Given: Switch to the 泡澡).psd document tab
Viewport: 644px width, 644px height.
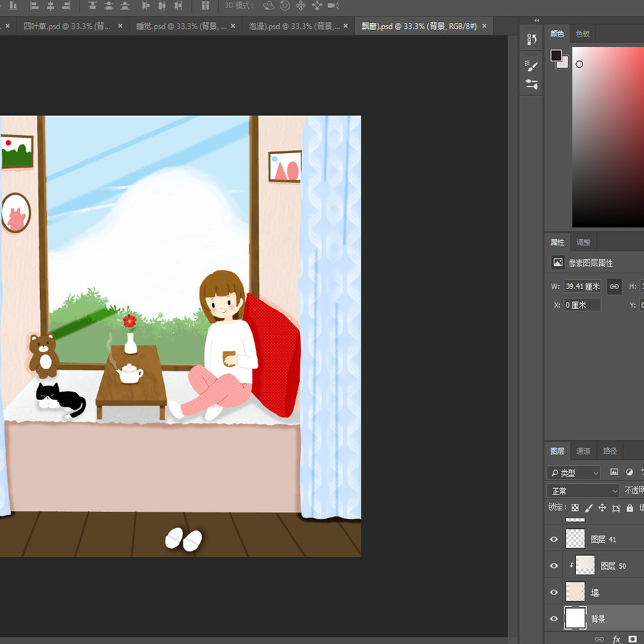Looking at the screenshot, I should tap(294, 26).
